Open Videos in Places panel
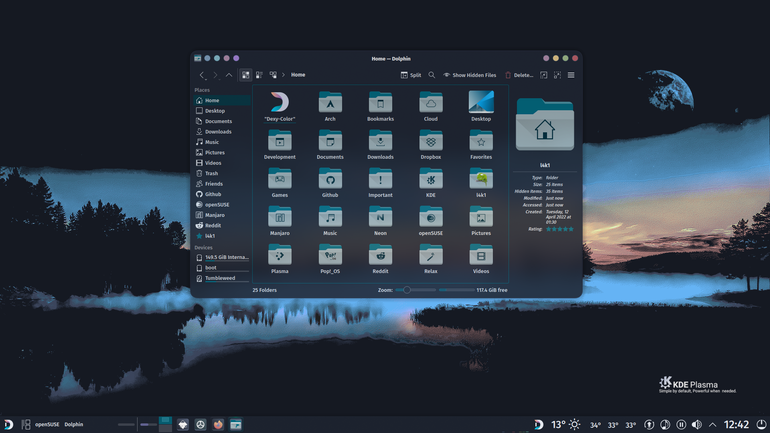770x433 pixels. click(222, 163)
